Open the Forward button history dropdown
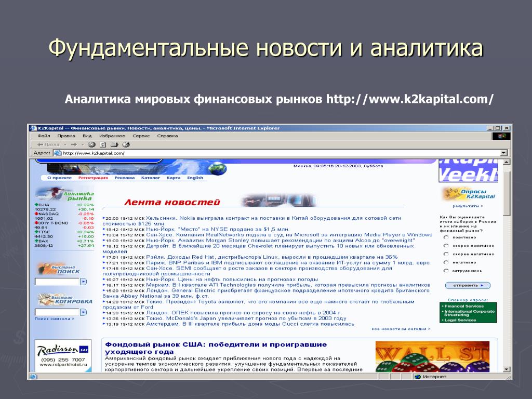The image size is (532, 399). [x=83, y=144]
